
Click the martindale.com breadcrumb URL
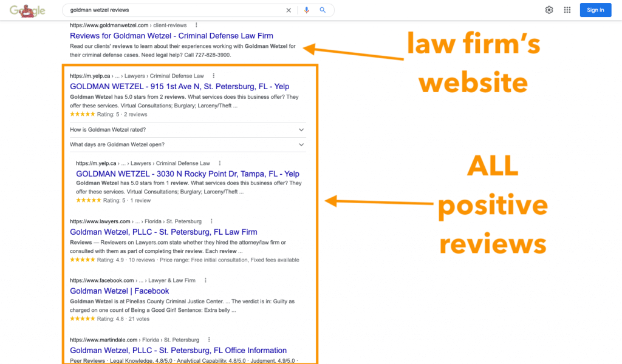click(134, 340)
